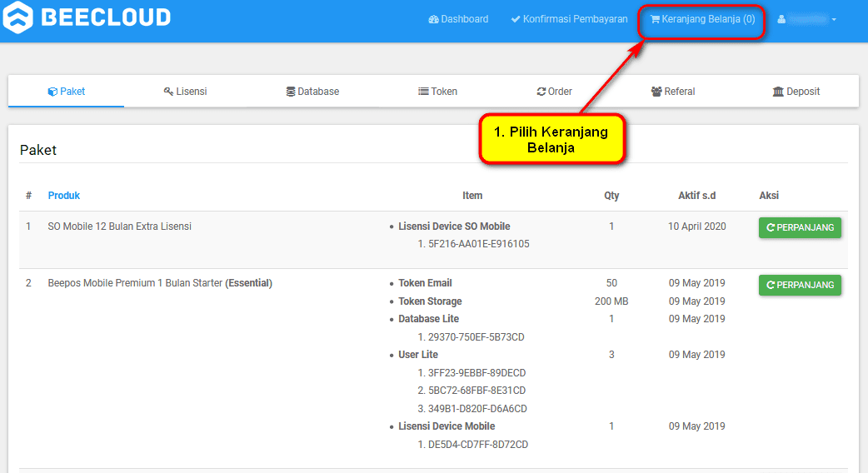
Task: Click the Aksi column header
Action: coord(769,196)
